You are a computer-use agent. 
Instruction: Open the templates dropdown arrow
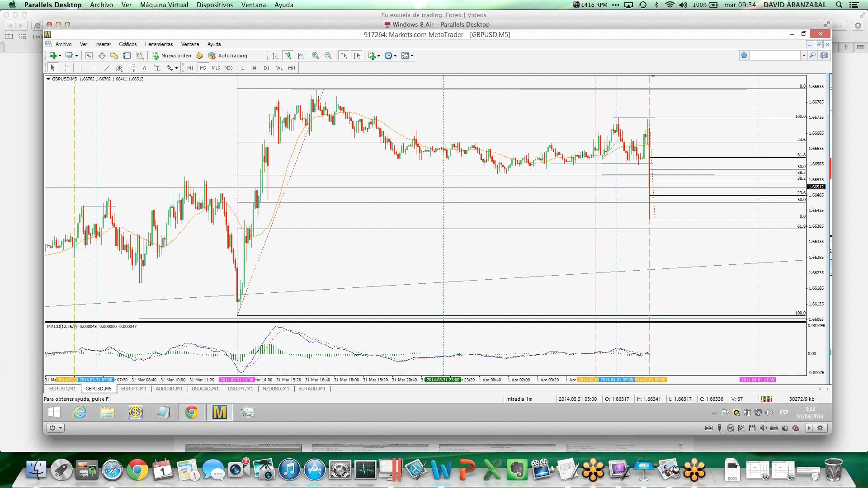click(x=412, y=56)
